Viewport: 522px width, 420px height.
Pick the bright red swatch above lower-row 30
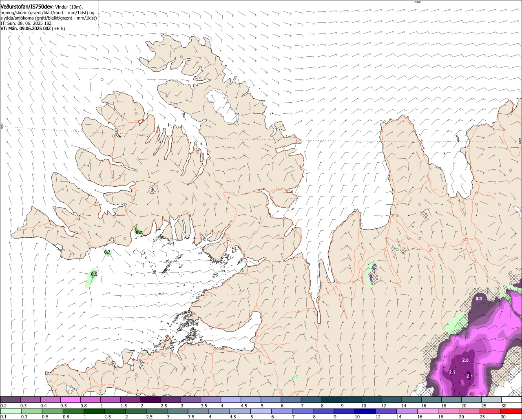[511, 411]
